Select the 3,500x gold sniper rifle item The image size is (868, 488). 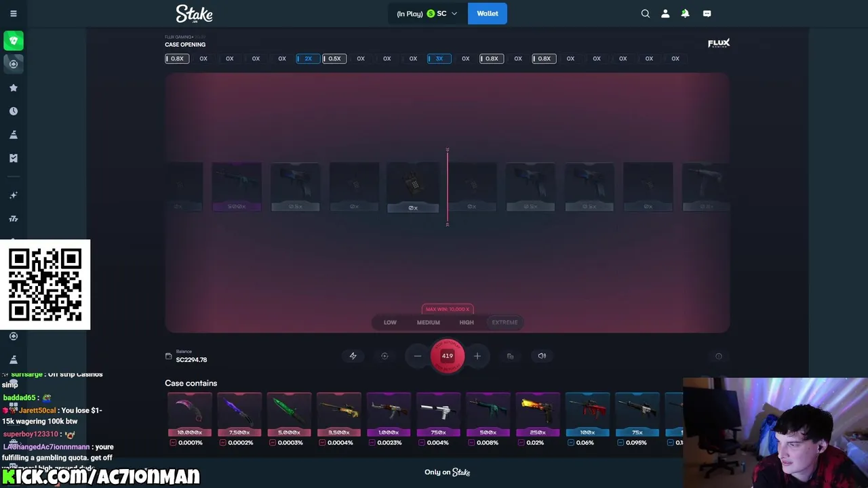point(339,414)
